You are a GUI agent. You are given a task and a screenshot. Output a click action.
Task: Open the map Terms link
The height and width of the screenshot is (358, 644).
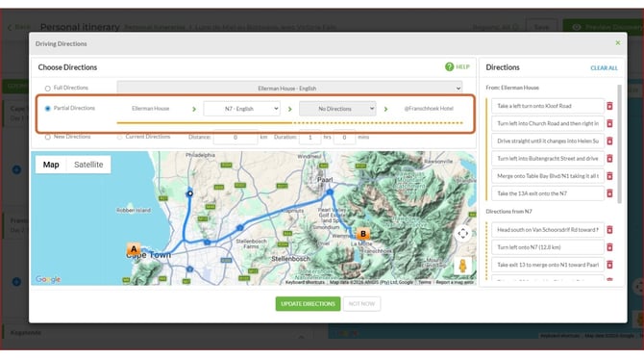tap(424, 282)
